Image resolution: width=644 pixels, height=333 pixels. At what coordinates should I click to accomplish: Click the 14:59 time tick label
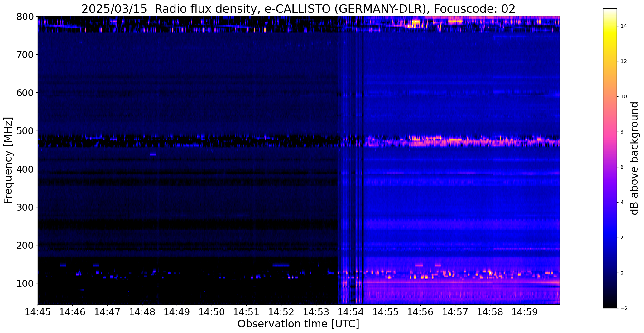[x=525, y=312]
